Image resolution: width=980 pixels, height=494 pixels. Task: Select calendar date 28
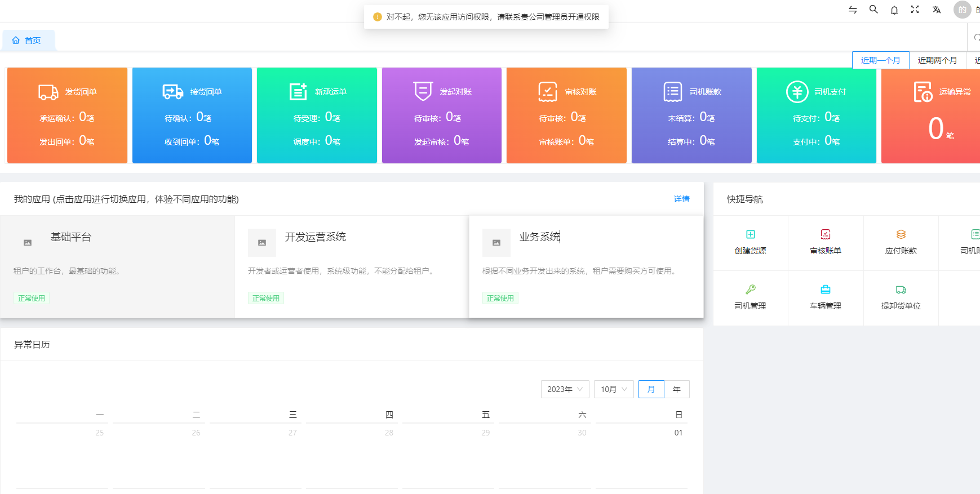pos(389,433)
